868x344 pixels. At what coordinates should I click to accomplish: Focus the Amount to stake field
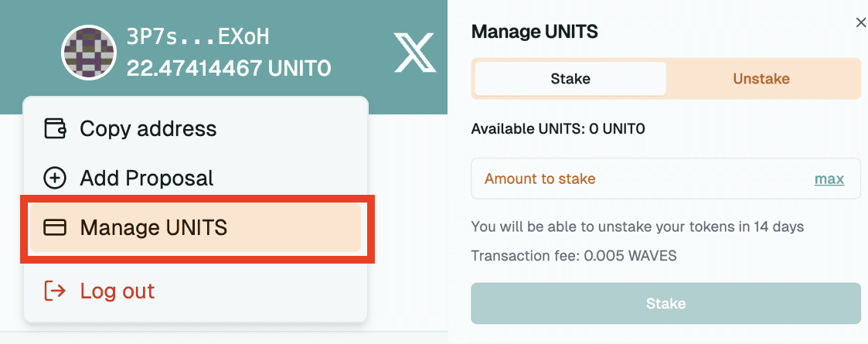pos(665,179)
